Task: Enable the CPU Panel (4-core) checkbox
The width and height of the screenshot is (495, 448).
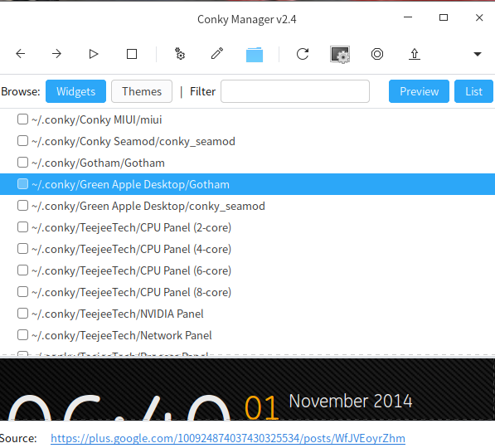Action: pos(22,249)
